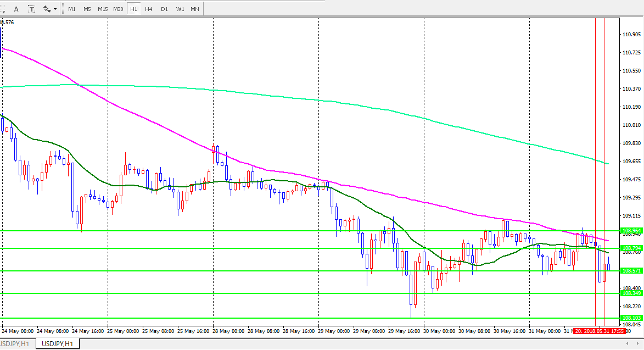Click the 25 May 00:00 time axis label

[x=123, y=331]
